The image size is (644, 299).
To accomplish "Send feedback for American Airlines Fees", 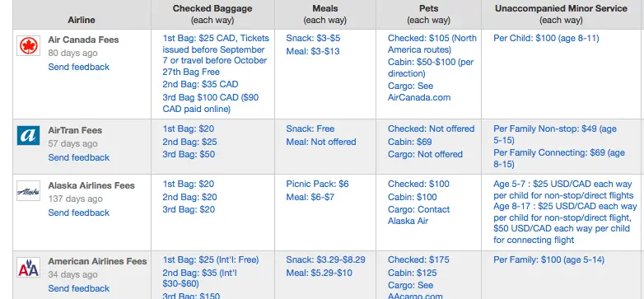I will 79,288.
